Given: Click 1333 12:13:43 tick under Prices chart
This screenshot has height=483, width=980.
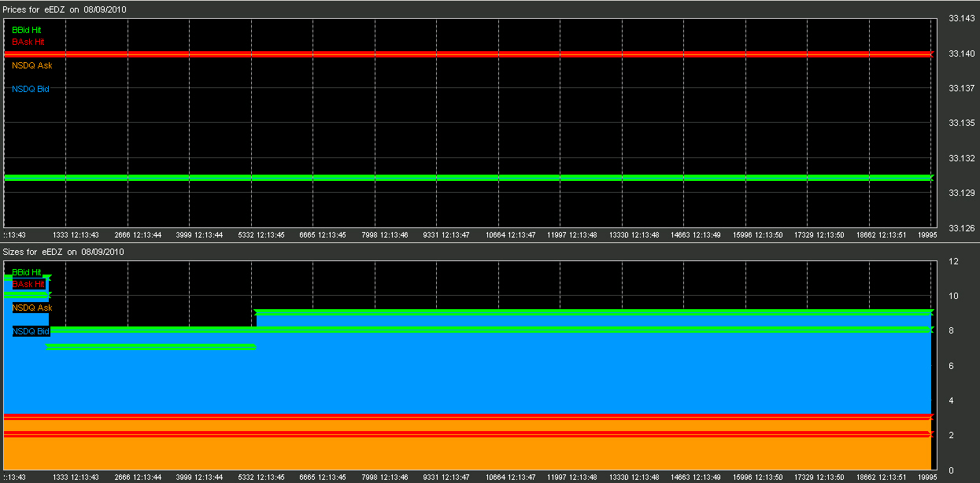Looking at the screenshot, I should tap(76, 234).
